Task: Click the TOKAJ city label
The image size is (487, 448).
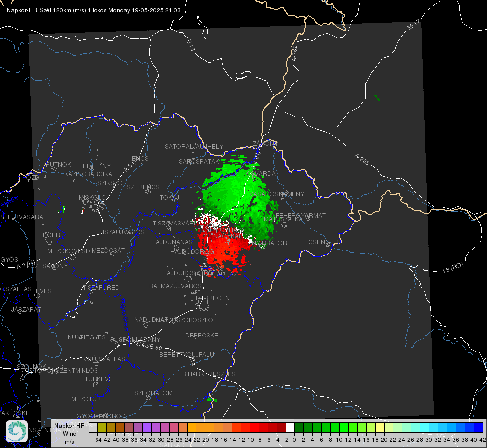Action: click(169, 198)
